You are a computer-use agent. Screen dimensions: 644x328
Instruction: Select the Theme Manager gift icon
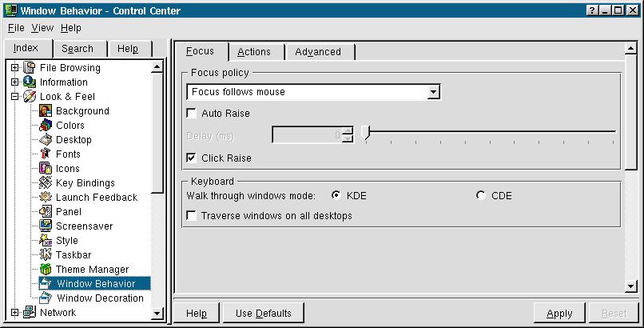tap(46, 269)
